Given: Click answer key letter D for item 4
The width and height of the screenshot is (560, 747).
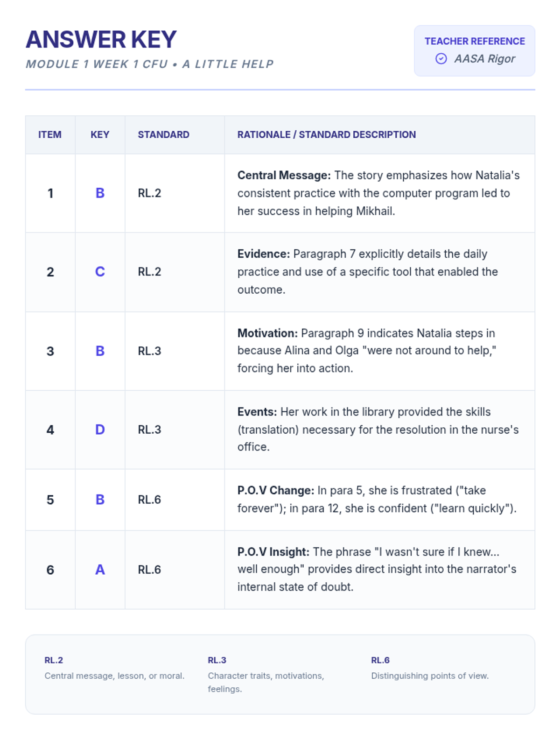Looking at the screenshot, I should click(x=100, y=430).
